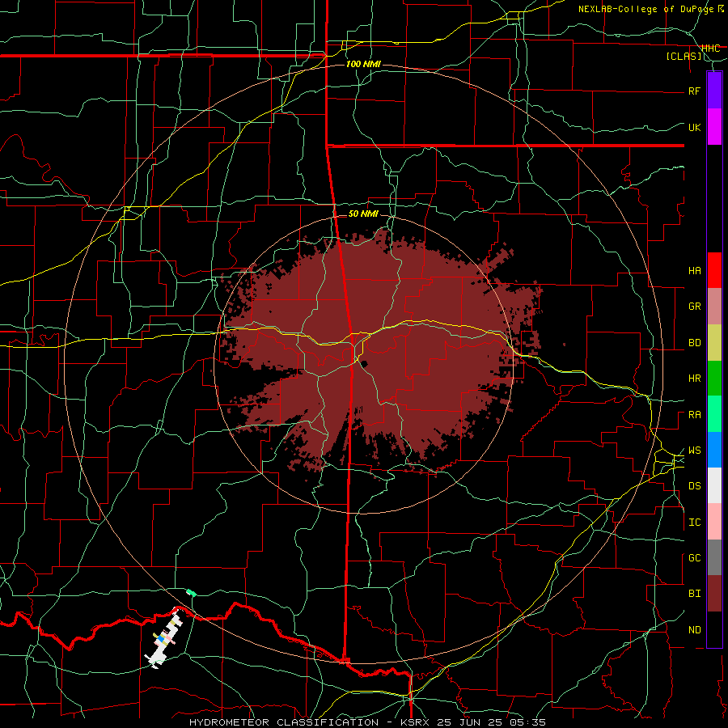Click the DS white legend swatch

[714, 485]
